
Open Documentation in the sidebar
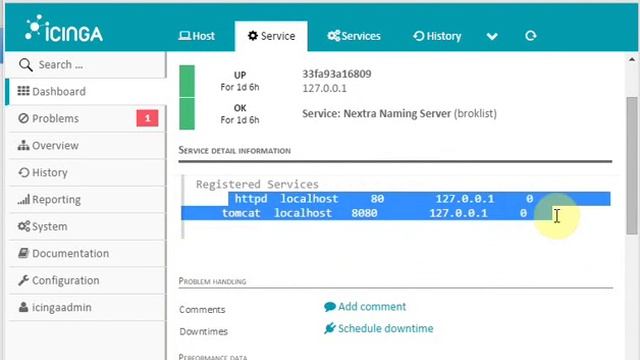click(x=87, y=253)
